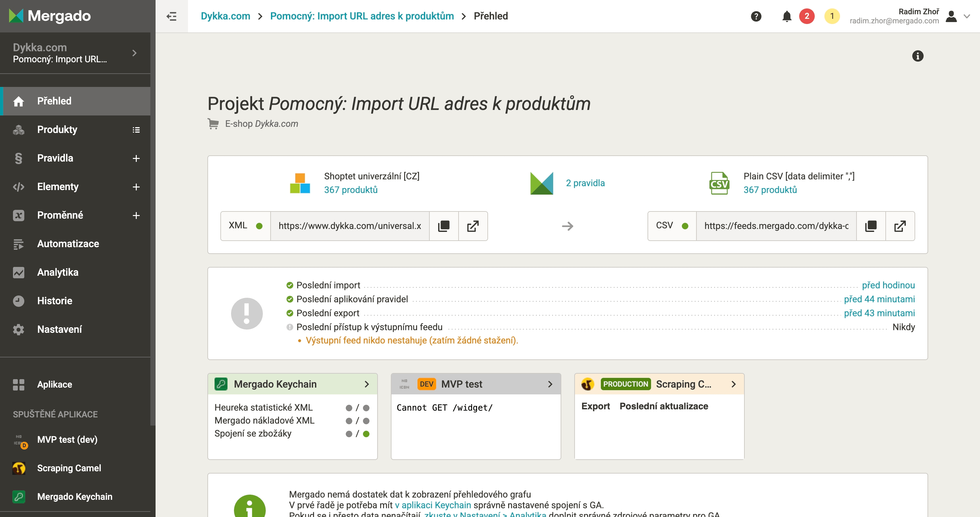Screen dimensions: 980x517
Task: Click the project info circle icon
Action: coord(917,56)
